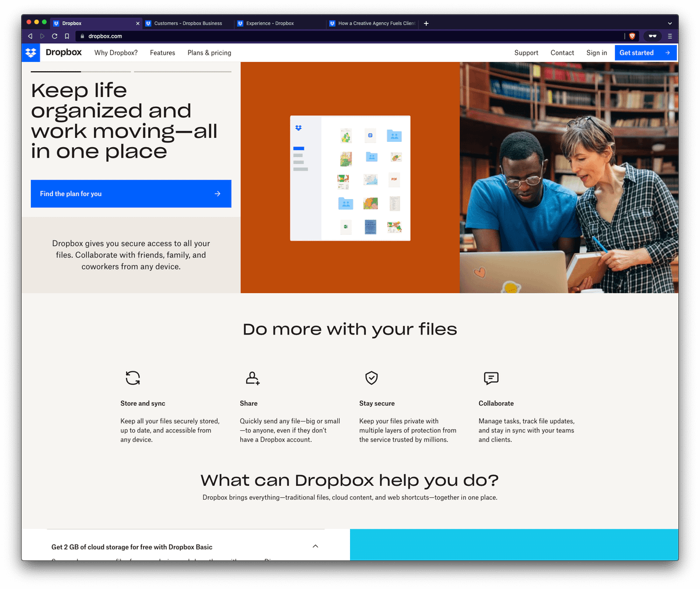Click the browser forward arrow

[42, 36]
